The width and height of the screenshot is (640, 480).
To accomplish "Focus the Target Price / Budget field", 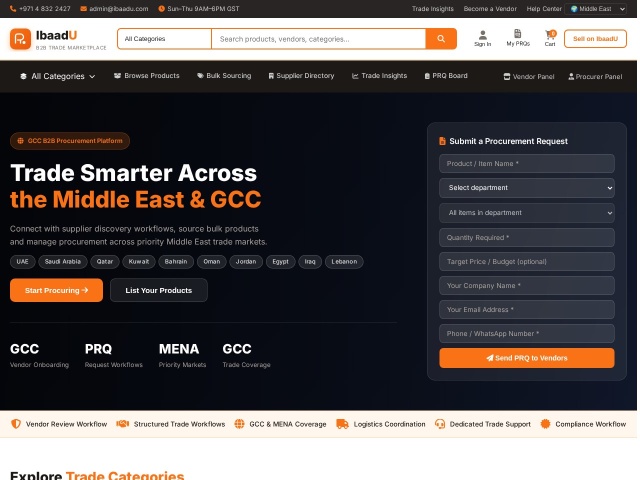I will coord(527,262).
